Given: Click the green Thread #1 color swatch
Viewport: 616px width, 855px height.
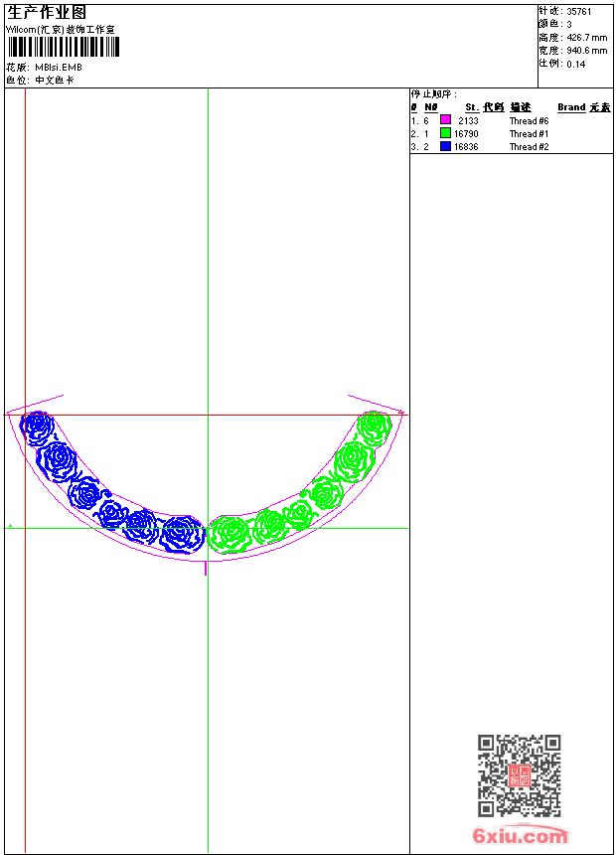Looking at the screenshot, I should tap(445, 133).
